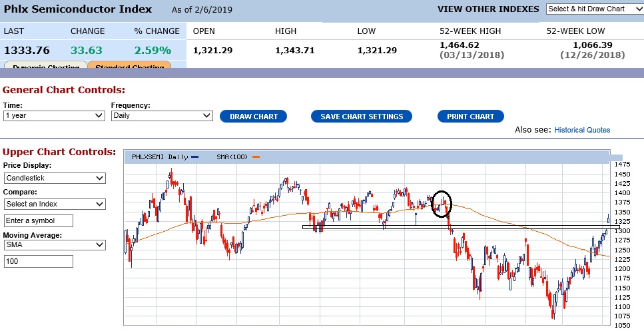Click the black circled area on the chart
The width and height of the screenshot is (644, 335).
pos(442,203)
